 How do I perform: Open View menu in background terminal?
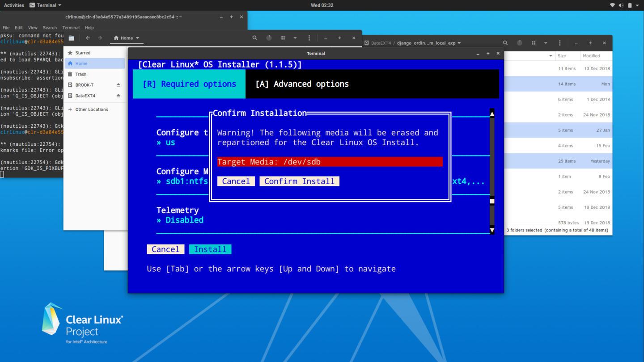tap(33, 28)
